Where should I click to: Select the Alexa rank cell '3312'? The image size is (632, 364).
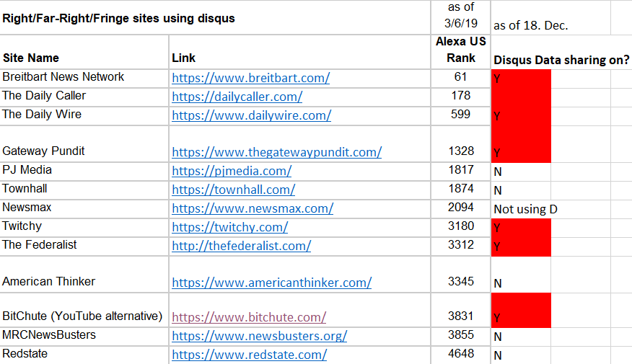pyautogui.click(x=461, y=247)
